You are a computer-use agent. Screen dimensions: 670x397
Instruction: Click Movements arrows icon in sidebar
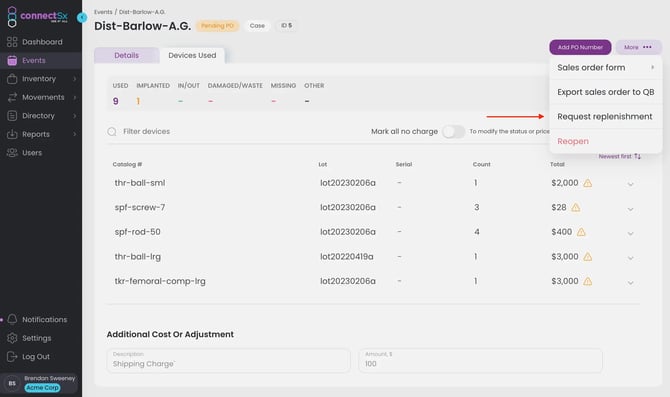tap(12, 97)
